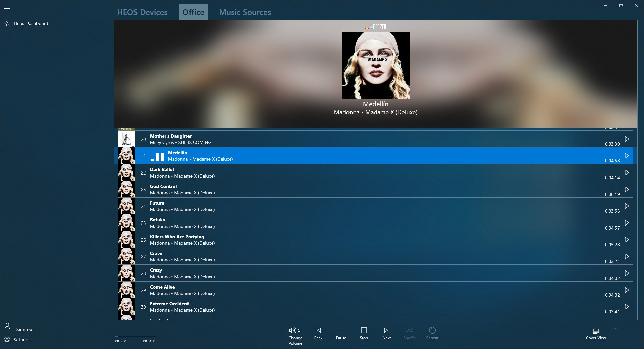Select the Office tab
644x349 pixels.
[193, 12]
